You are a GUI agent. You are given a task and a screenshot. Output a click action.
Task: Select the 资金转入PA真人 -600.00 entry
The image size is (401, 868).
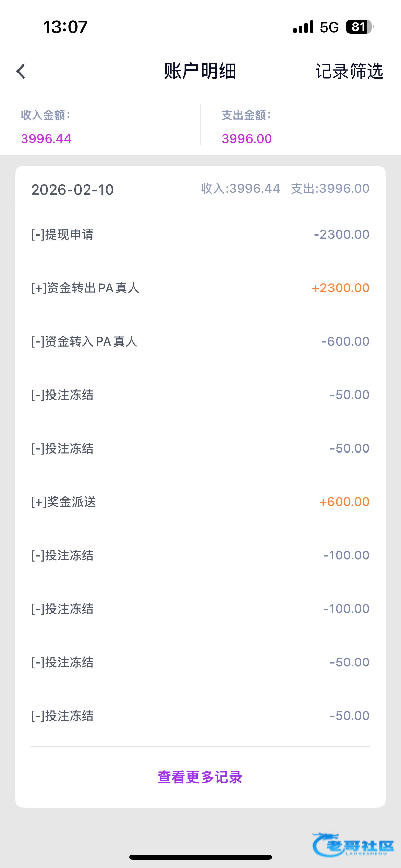(200, 341)
